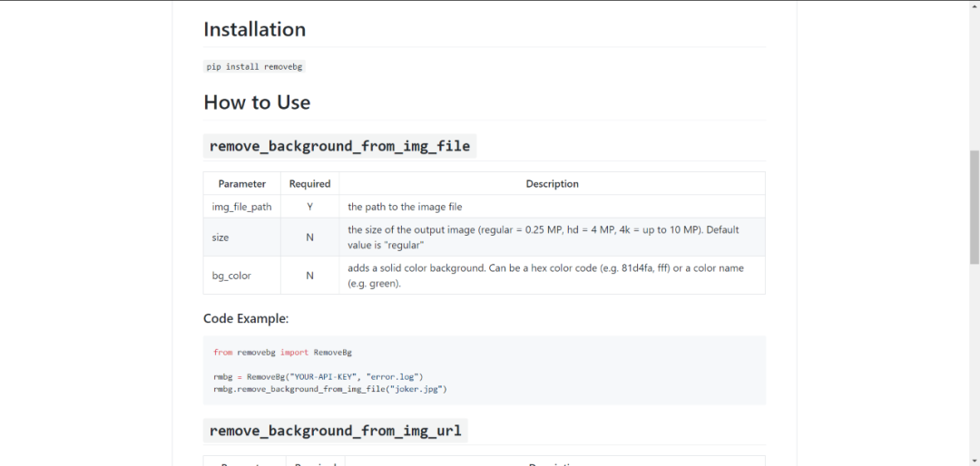980x466 pixels.
Task: Click the remove_background_from_img_file heading
Action: click(340, 146)
